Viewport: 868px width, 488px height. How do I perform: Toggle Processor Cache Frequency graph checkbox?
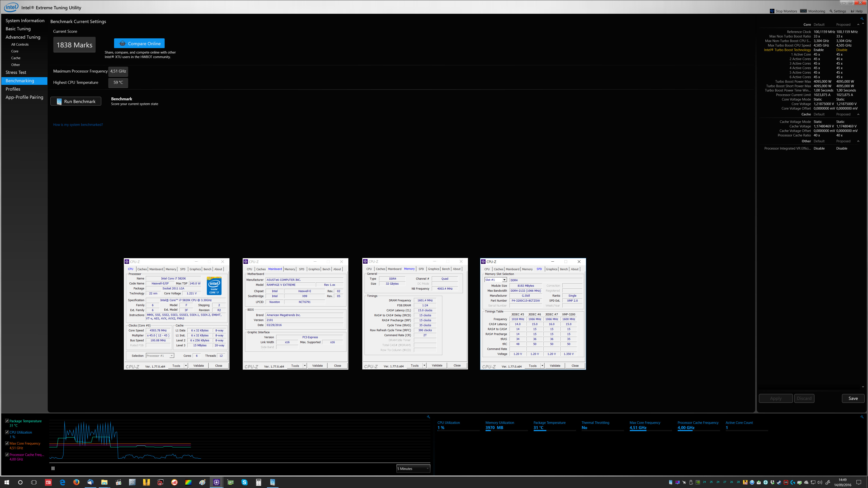tap(7, 454)
